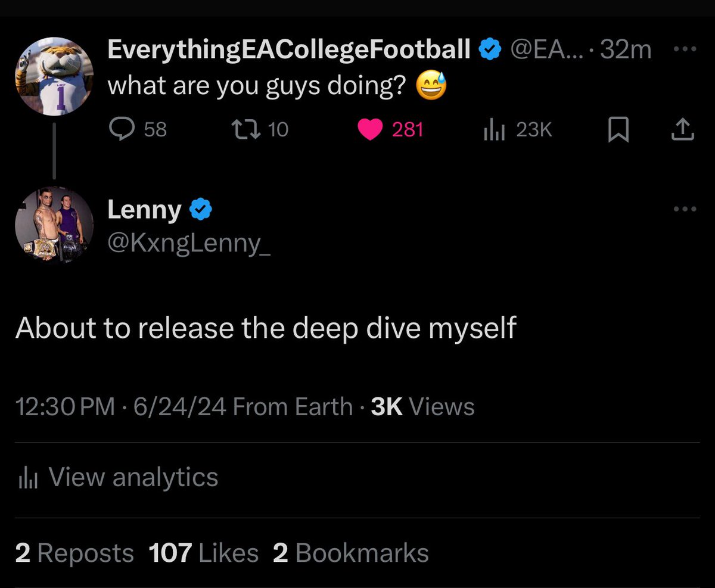Tap the share icon on top tweet
The width and height of the screenshot is (715, 588).
[683, 129]
